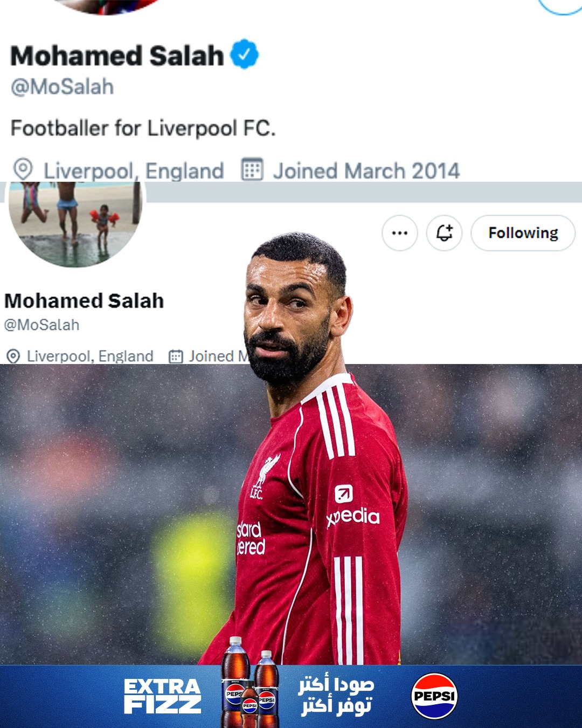Click the small calendar icon in lower profile
This screenshot has height=728, width=582.
tap(176, 356)
